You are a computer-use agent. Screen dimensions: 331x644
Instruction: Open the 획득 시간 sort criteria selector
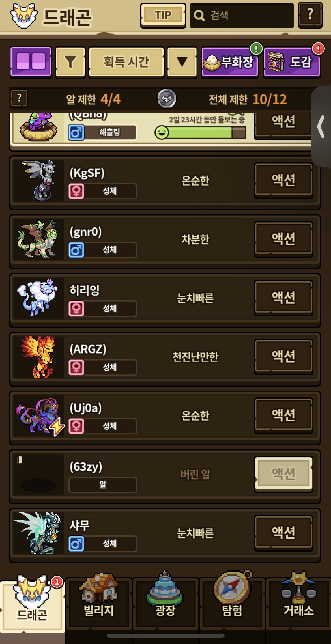[x=126, y=62]
